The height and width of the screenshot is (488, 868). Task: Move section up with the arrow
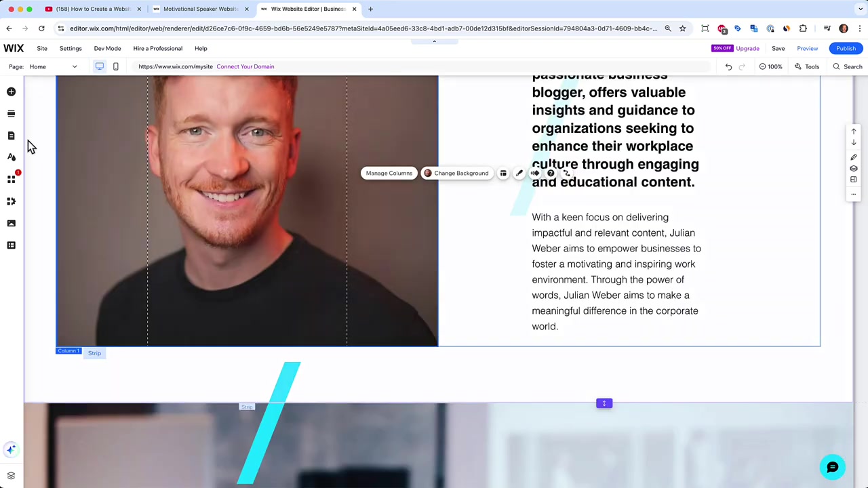854,131
